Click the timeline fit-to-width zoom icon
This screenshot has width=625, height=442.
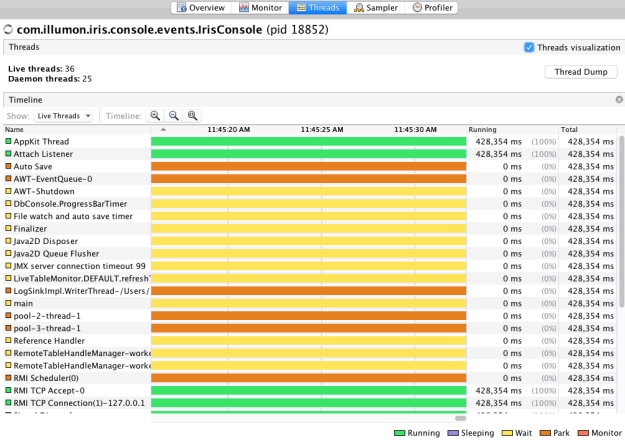click(193, 116)
